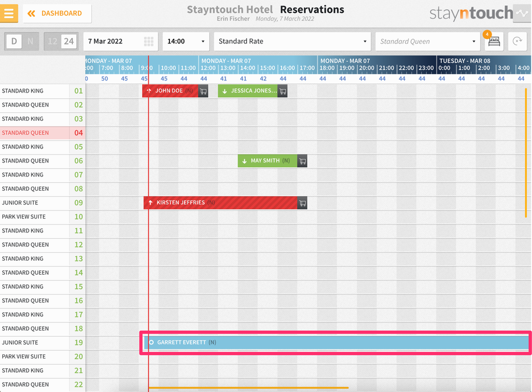Click John Doe's departure arrow icon

pos(149,91)
